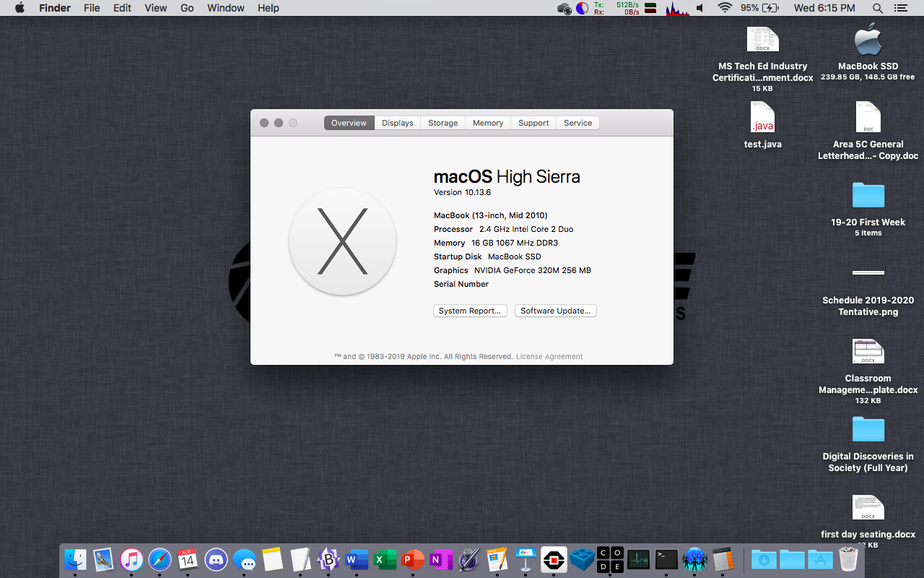Open the Help menu
The height and width of the screenshot is (578, 924).
point(269,8)
